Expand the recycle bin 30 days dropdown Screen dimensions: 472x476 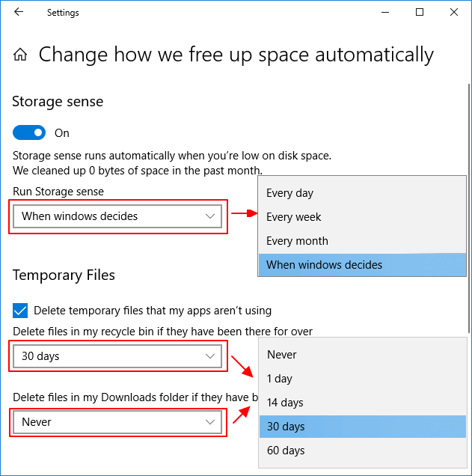[117, 356]
